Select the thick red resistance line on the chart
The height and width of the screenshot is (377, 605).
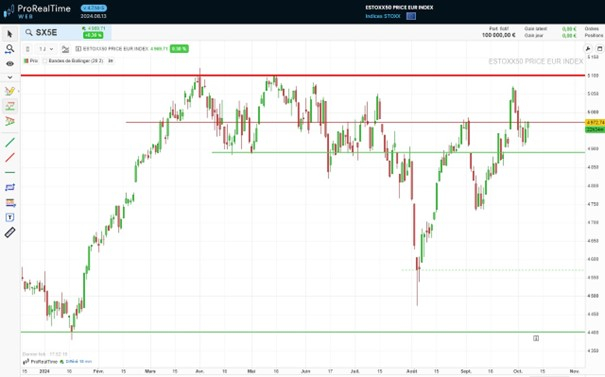coord(303,75)
